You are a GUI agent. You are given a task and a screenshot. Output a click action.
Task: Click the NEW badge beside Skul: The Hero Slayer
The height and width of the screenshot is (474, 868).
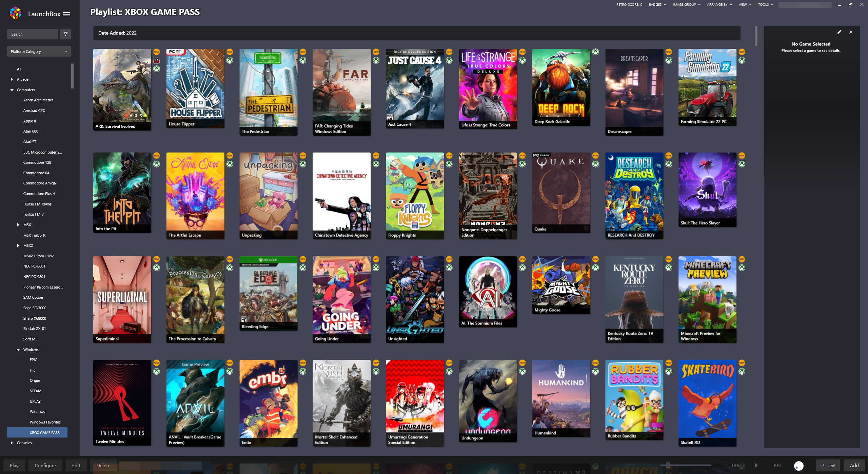pos(742,156)
